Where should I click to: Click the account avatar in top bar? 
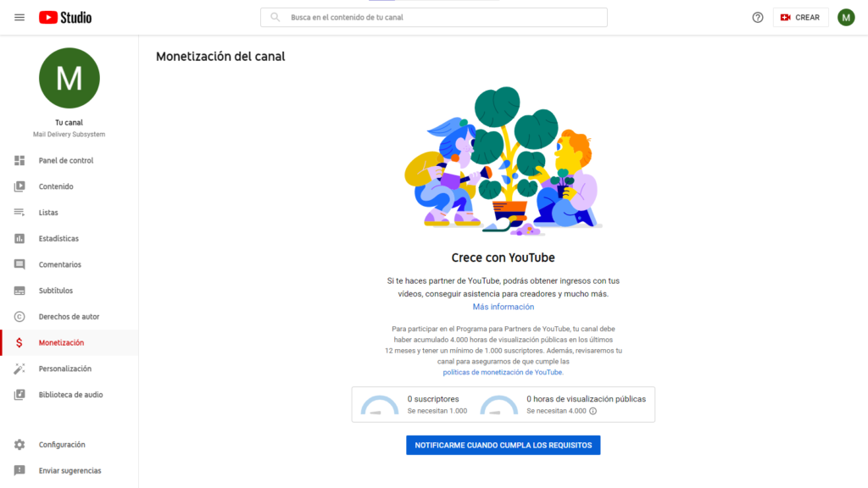(846, 17)
